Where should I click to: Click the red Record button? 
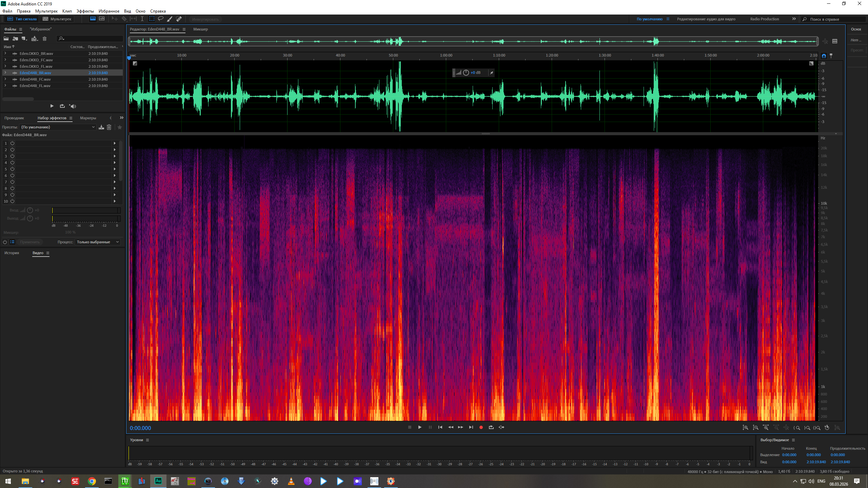481,427
